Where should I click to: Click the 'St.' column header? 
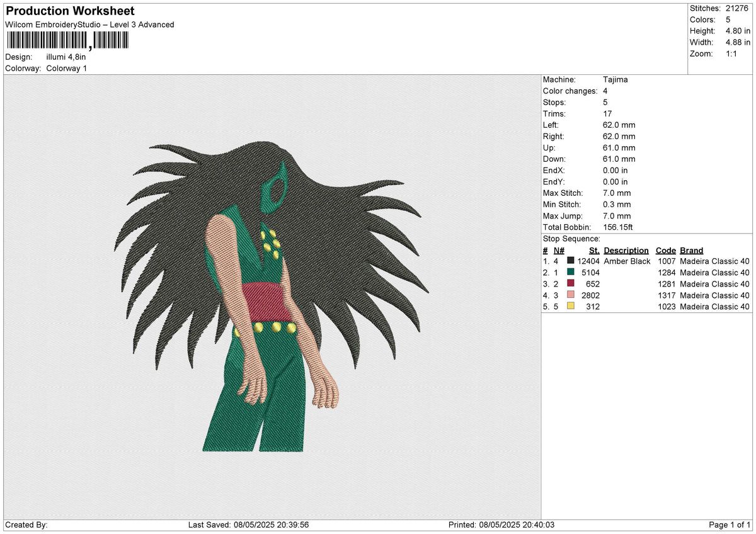[594, 251]
